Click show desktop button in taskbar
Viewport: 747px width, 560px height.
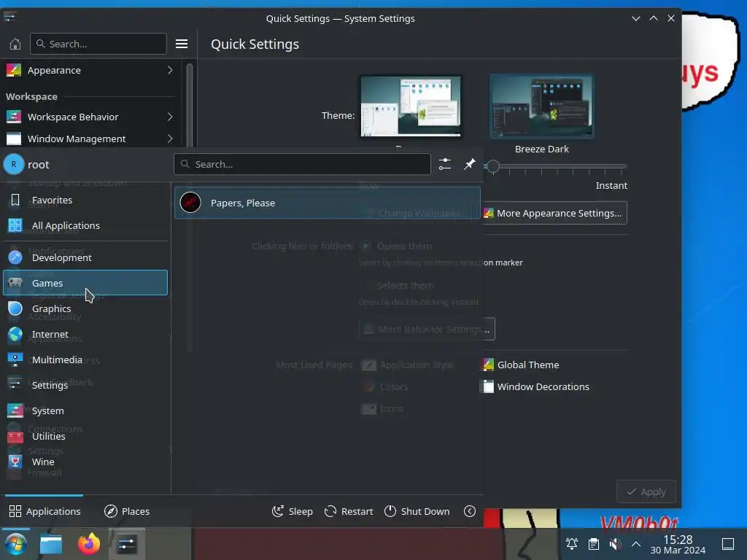[728, 544]
